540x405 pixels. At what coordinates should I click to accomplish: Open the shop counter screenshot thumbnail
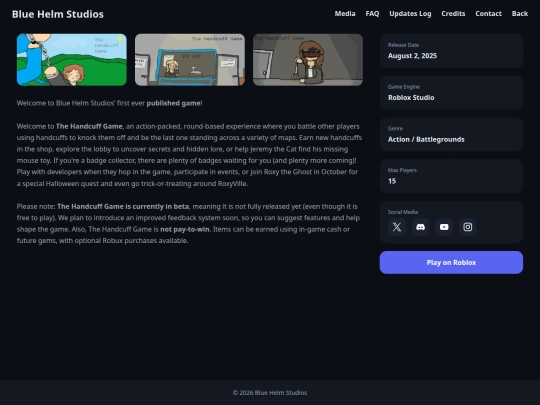tap(190, 60)
